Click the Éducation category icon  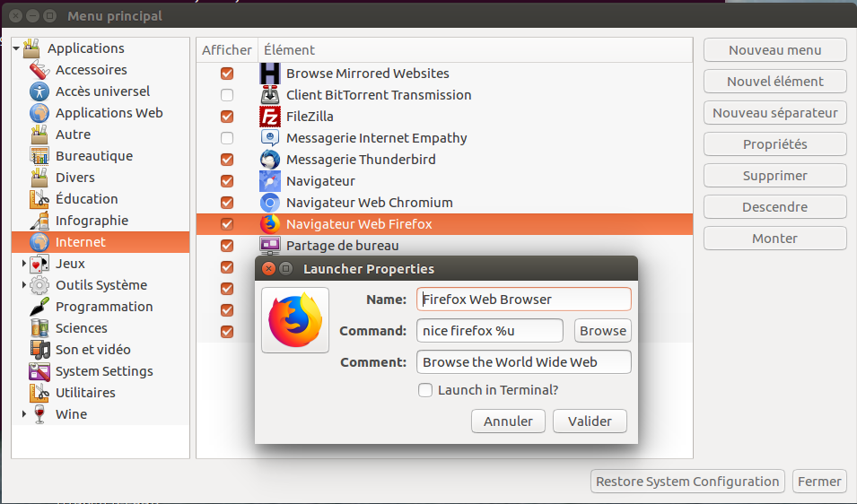click(x=39, y=199)
